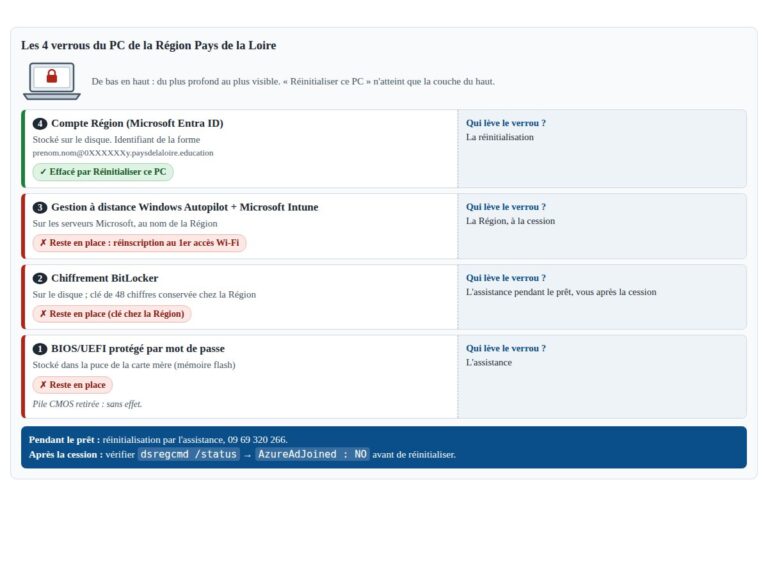This screenshot has width=768, height=576.
Task: Click heading 'Compte Région (Microsoft Entra ID)'
Action: [x=137, y=123]
